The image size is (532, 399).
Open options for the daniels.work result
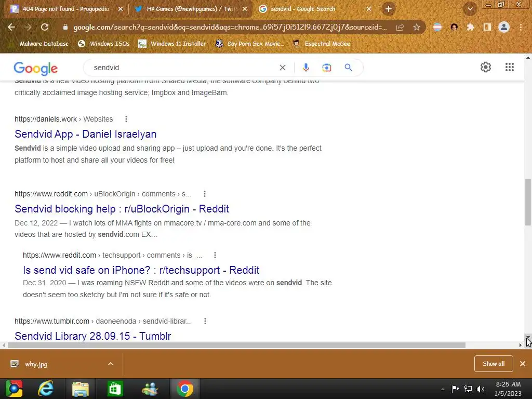(x=126, y=119)
